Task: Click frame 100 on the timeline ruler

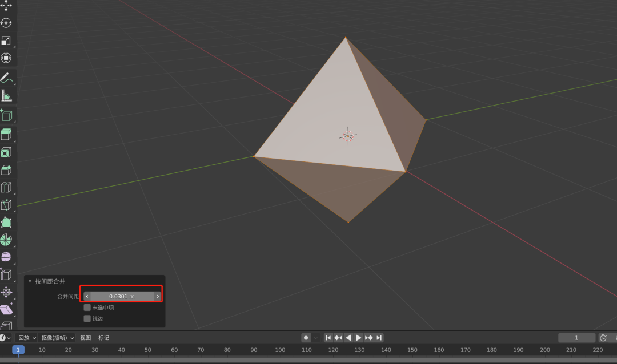Action: [x=280, y=350]
